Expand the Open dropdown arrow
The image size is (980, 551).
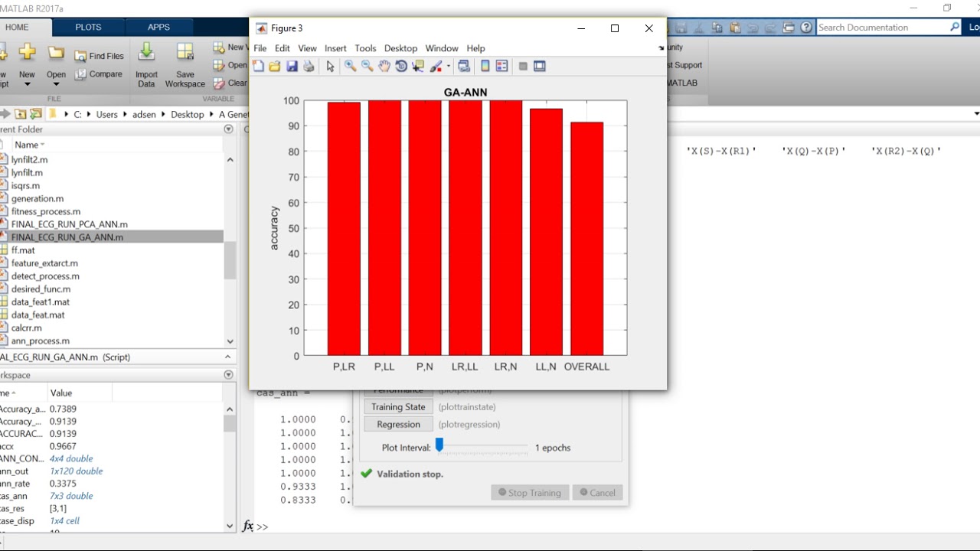coord(56,84)
